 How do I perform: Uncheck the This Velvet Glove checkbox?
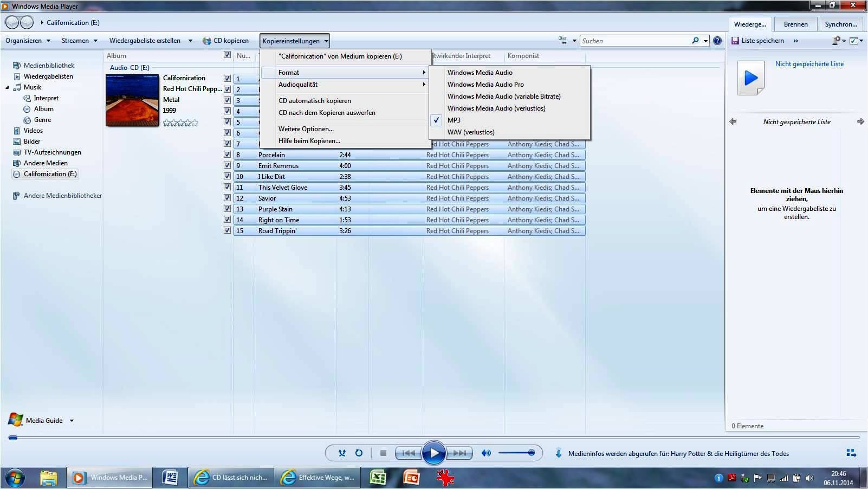coord(227,187)
